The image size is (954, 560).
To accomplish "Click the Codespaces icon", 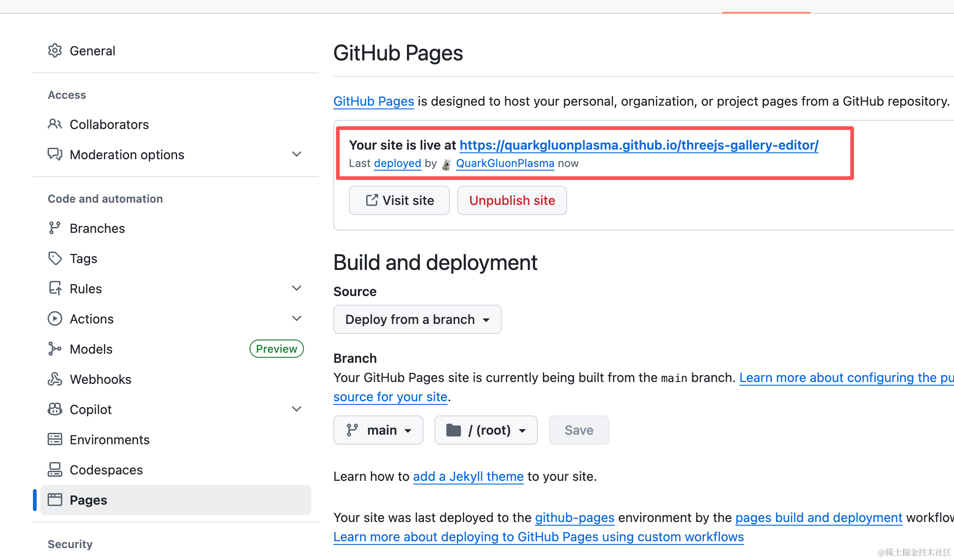I will (55, 469).
